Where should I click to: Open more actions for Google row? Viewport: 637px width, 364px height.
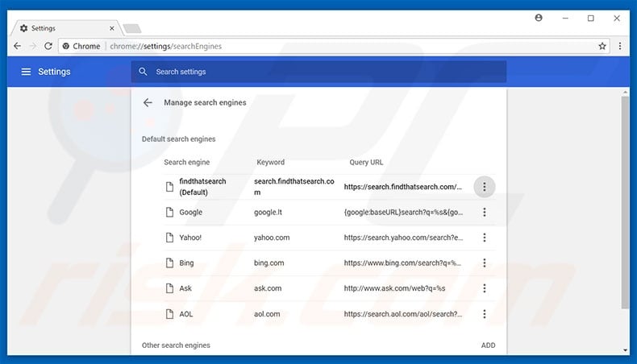[x=485, y=213]
